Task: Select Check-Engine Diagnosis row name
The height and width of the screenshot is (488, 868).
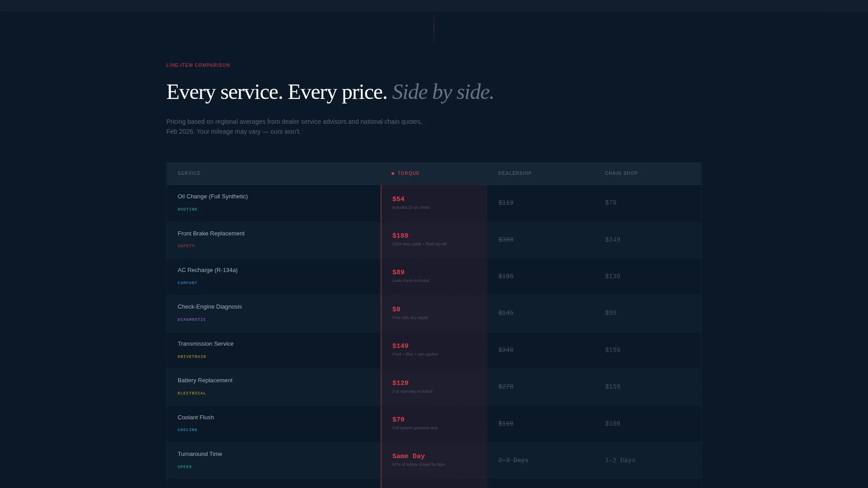Action: tap(210, 307)
